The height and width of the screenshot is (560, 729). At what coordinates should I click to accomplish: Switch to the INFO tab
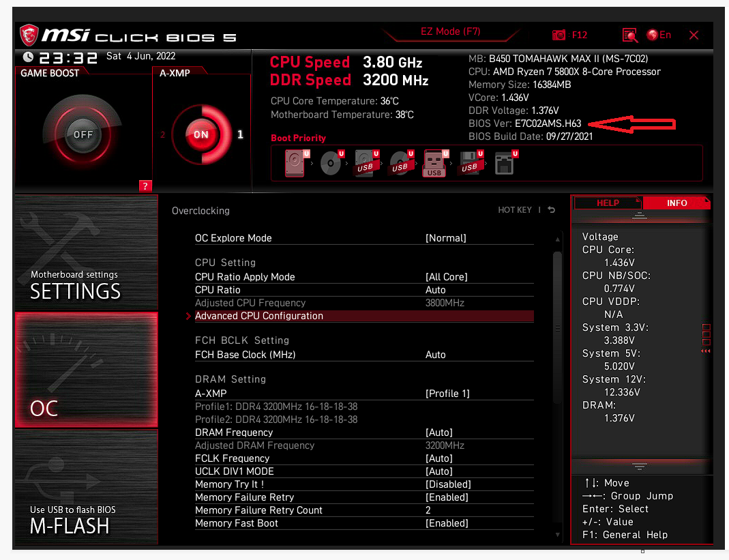coord(676,203)
